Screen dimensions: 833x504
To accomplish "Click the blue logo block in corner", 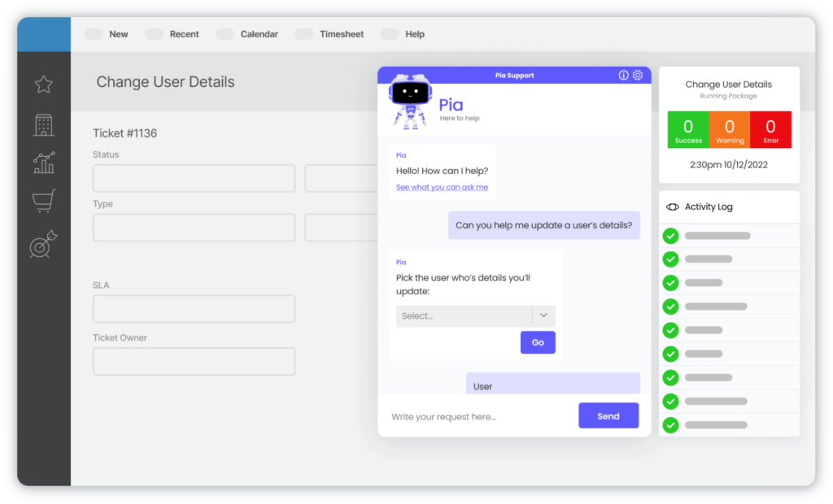I will coord(44,34).
